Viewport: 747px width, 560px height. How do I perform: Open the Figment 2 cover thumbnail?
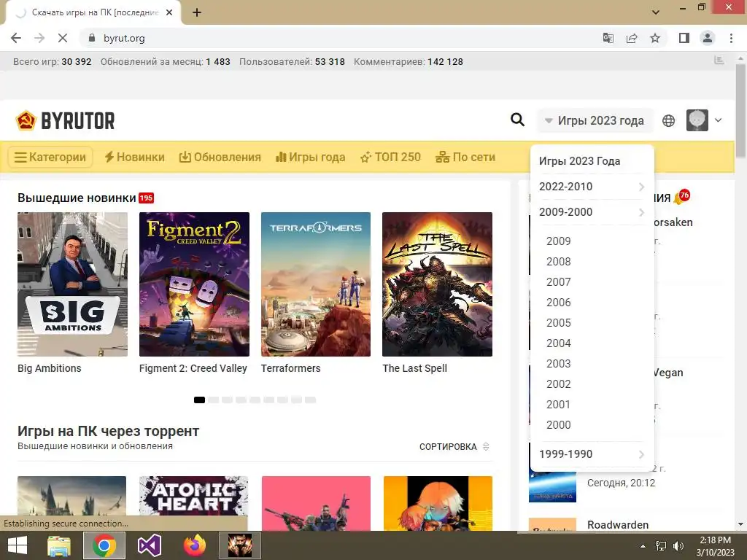coord(194,284)
